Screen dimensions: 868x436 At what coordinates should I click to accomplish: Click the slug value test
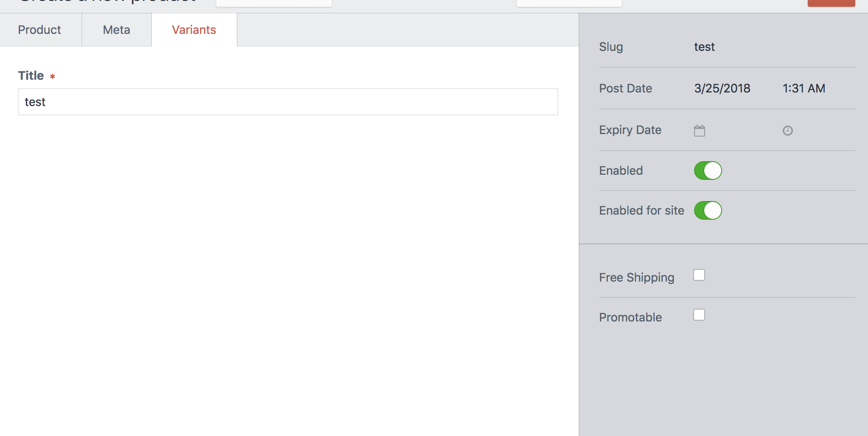click(x=704, y=47)
